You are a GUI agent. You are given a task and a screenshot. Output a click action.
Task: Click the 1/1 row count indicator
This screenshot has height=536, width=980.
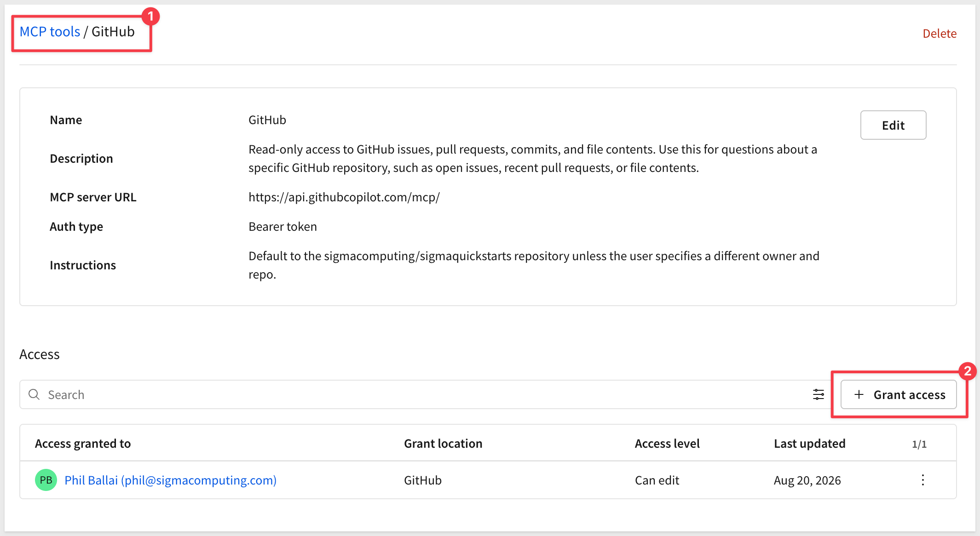919,444
